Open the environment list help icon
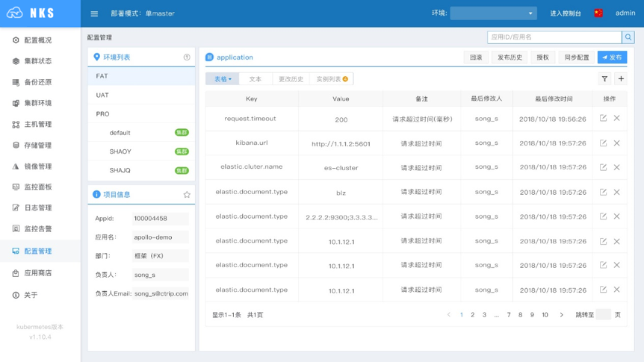 coord(187,57)
